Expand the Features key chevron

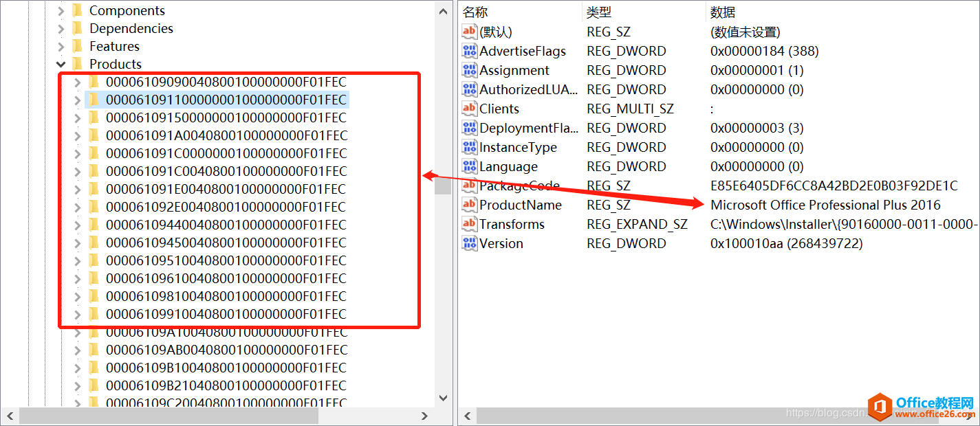click(61, 46)
